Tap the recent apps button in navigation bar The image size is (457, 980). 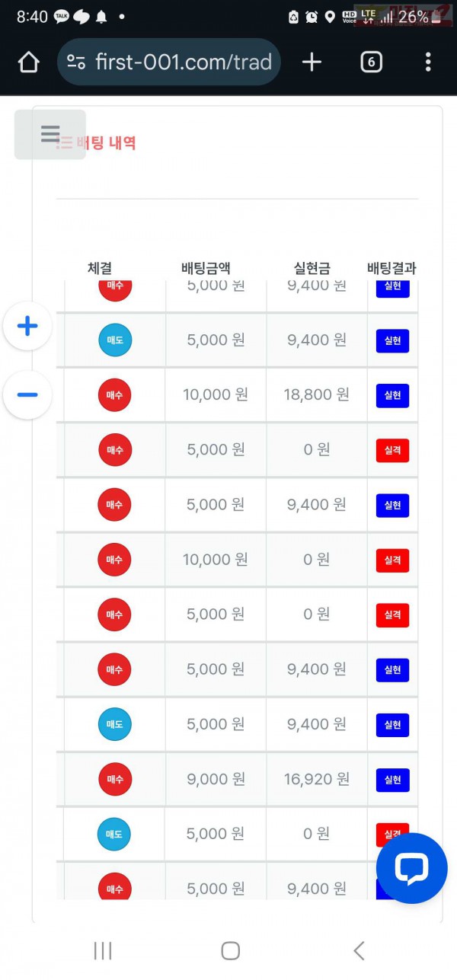click(103, 950)
